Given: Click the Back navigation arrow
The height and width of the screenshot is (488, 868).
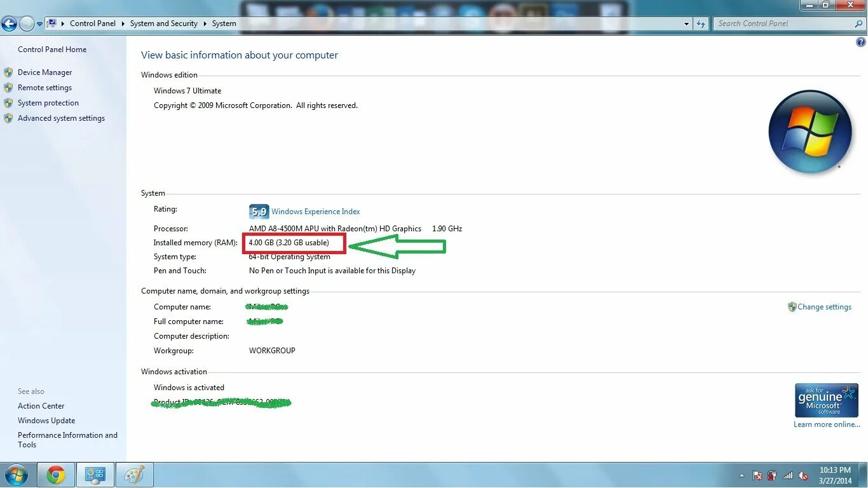Looking at the screenshot, I should (x=9, y=24).
